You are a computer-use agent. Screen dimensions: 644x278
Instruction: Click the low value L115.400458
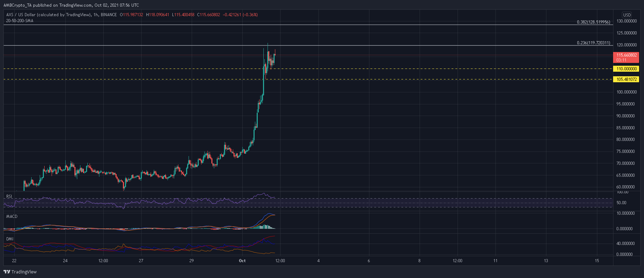[183, 15]
